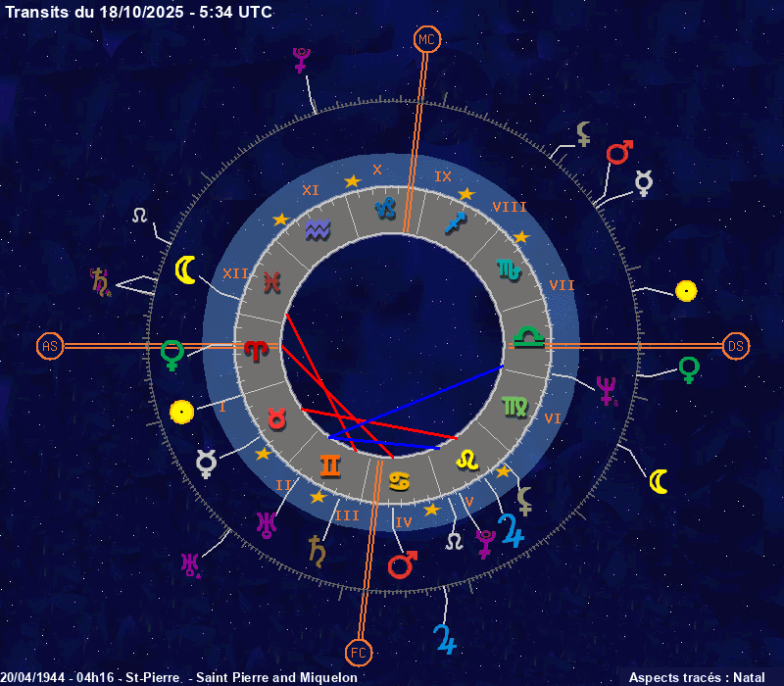The image size is (784, 686).
Task: Click the DS descendant marker circle
Action: 736,346
